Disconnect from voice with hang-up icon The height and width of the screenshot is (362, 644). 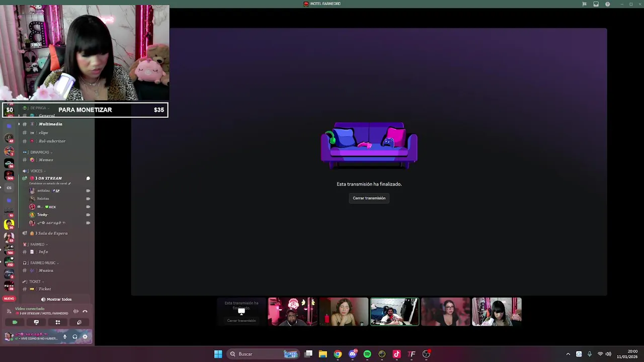tap(85, 311)
